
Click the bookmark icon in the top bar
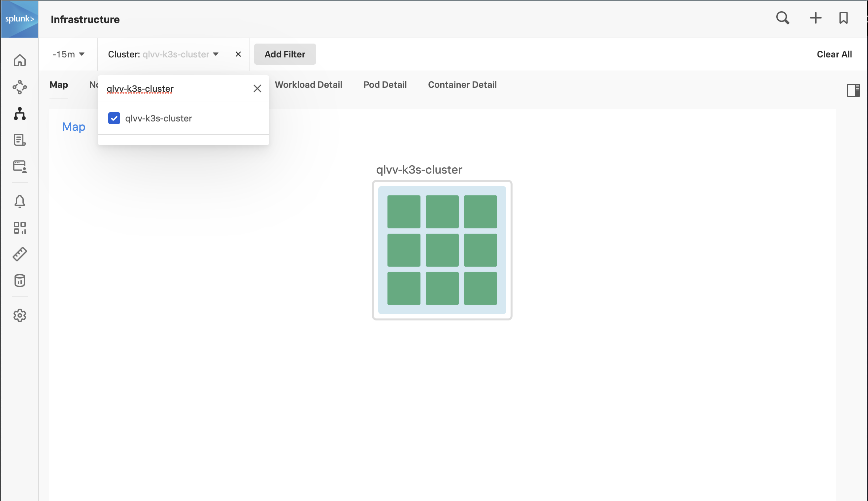(843, 18)
